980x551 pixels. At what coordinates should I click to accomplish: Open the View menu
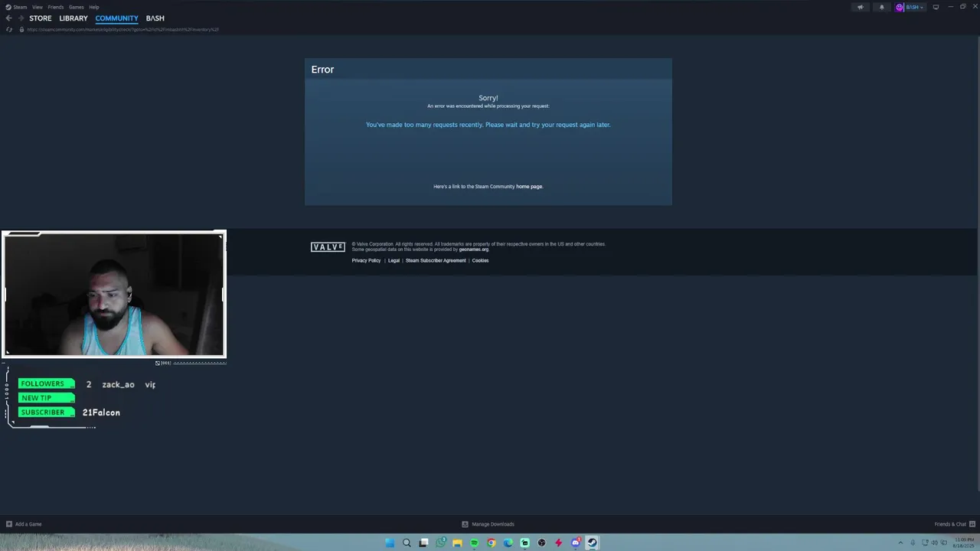tap(37, 7)
